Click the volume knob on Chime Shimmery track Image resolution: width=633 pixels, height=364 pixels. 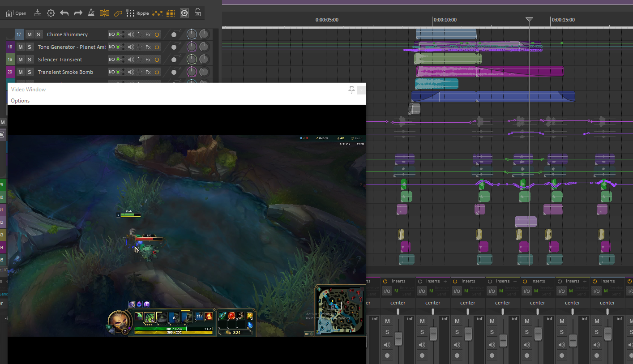pyautogui.click(x=192, y=34)
